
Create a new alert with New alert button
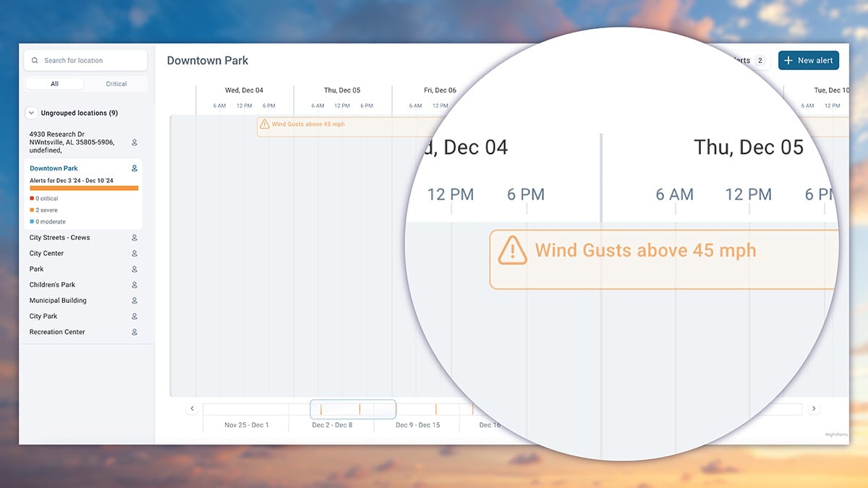point(808,61)
